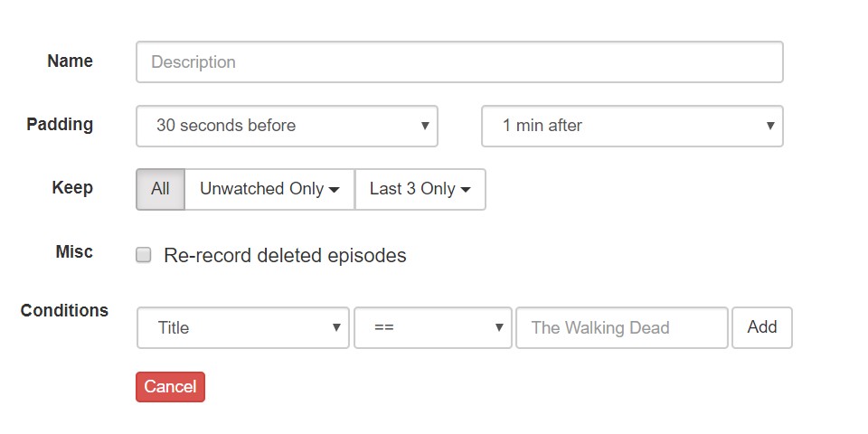Click the Name field label
868x434 pixels.
70,61
